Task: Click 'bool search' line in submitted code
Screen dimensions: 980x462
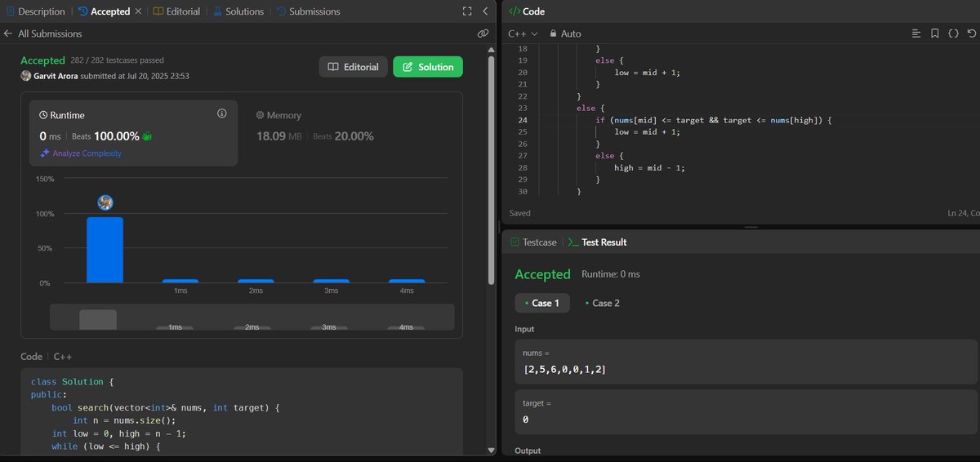Action: pyautogui.click(x=166, y=407)
